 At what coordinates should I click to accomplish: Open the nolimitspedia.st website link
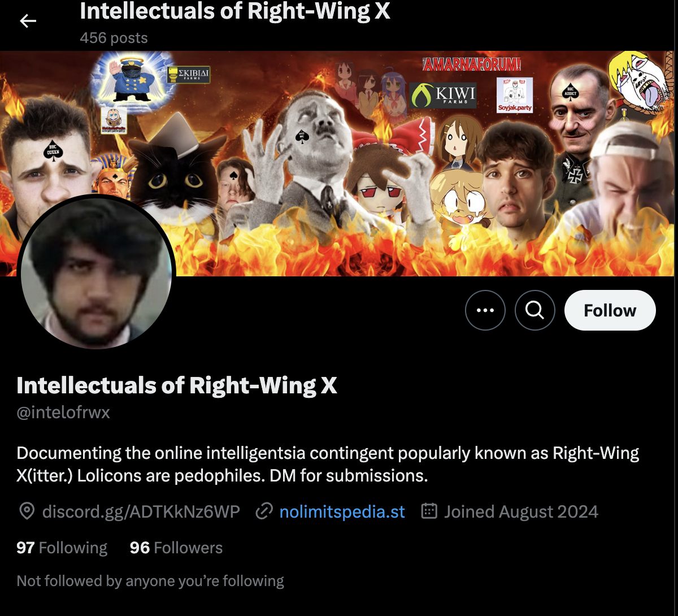tap(342, 512)
